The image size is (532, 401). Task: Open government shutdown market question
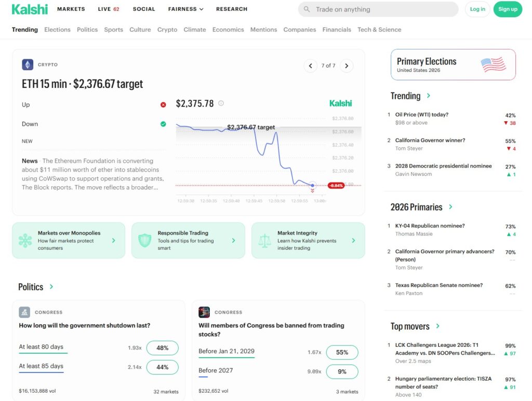85,325
